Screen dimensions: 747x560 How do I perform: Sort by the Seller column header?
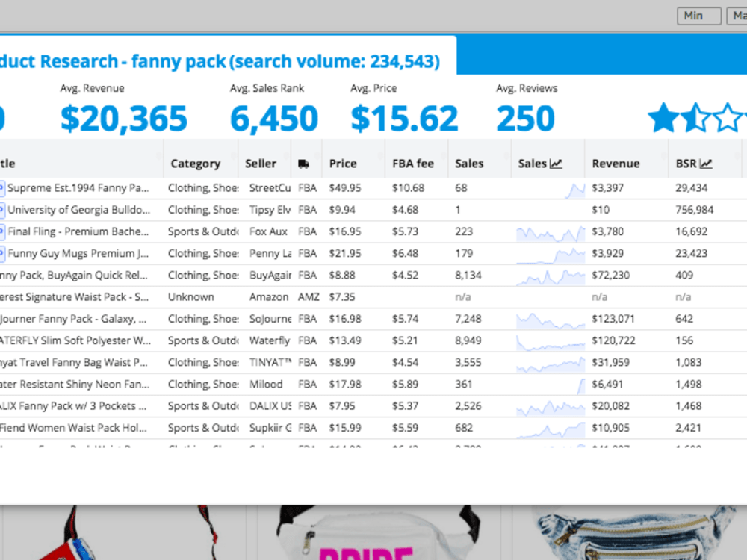261,164
